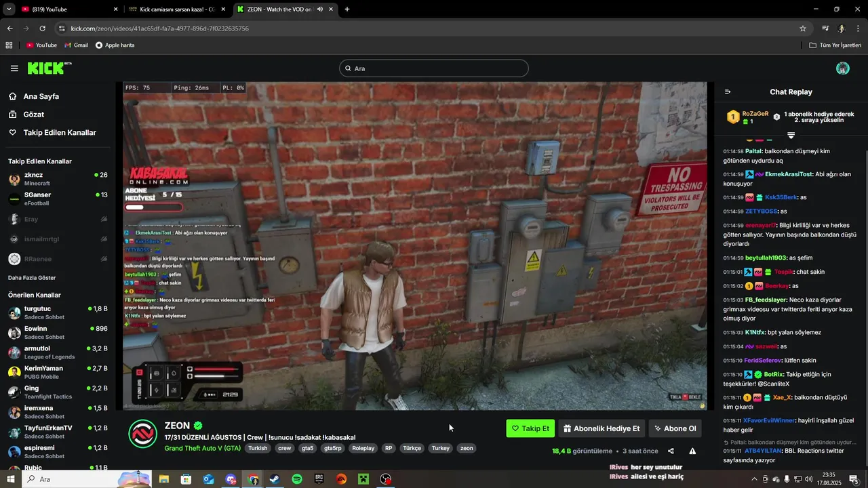The image size is (868, 488).
Task: Reload the page
Action: [x=42, y=28]
